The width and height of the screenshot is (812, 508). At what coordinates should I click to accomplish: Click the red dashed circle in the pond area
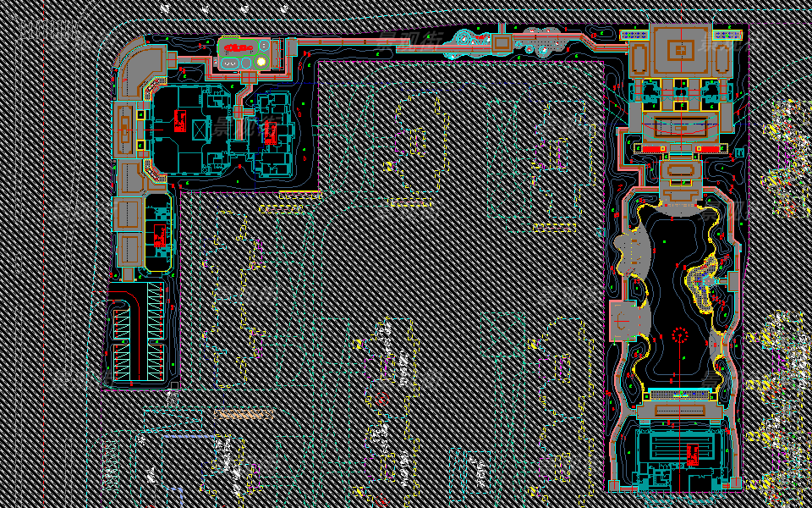(x=679, y=334)
